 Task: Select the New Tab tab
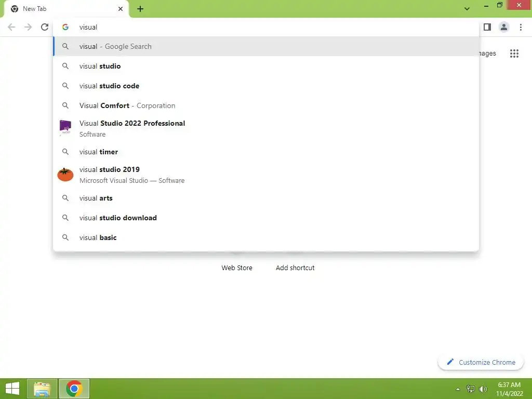pos(66,9)
